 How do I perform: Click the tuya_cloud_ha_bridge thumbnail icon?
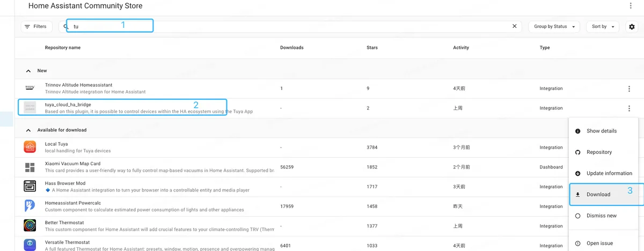point(30,107)
